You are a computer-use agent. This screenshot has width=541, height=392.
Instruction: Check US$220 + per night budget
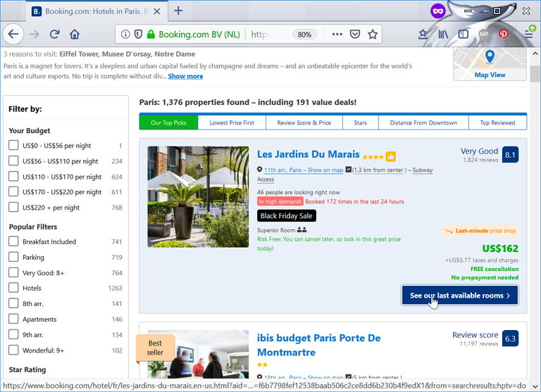[13, 207]
